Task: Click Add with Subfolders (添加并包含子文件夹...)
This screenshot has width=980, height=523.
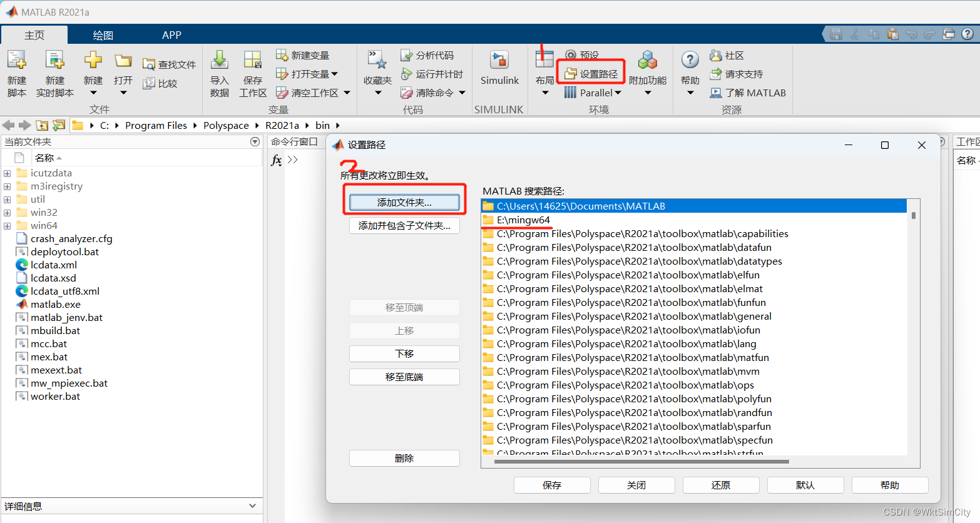Action: click(x=404, y=225)
